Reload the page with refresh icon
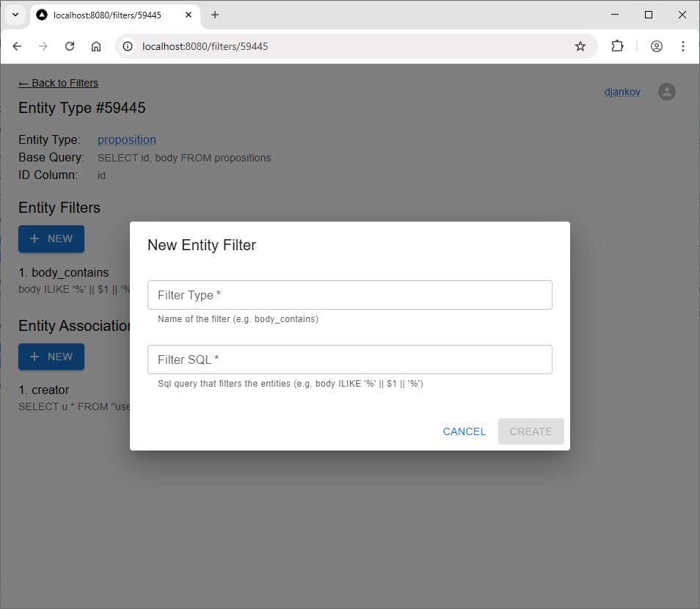This screenshot has height=609, width=700. [x=70, y=46]
